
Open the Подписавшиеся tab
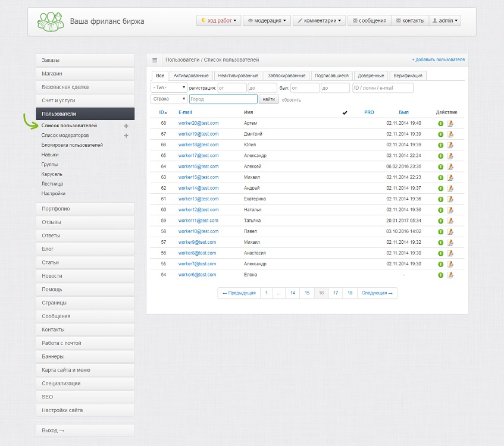tap(331, 76)
